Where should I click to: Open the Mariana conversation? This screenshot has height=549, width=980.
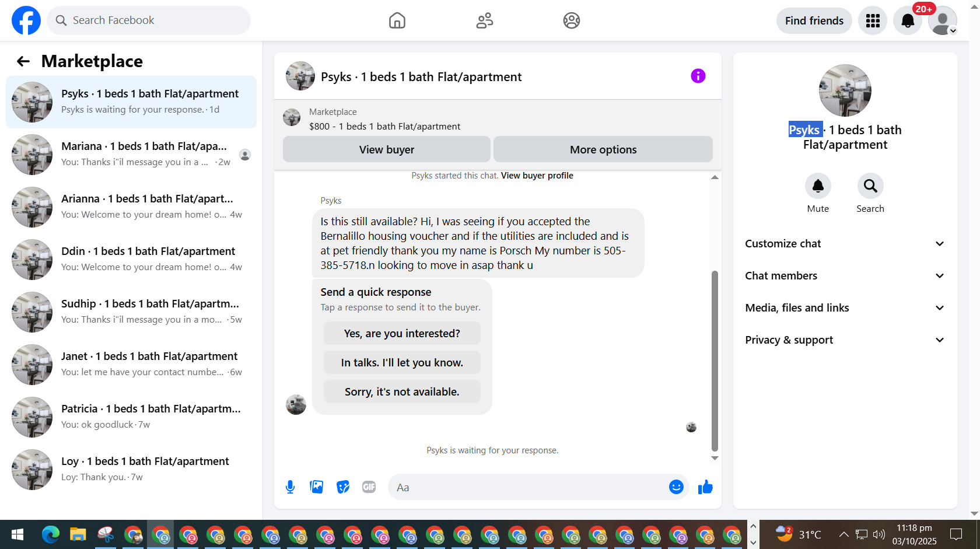(131, 155)
